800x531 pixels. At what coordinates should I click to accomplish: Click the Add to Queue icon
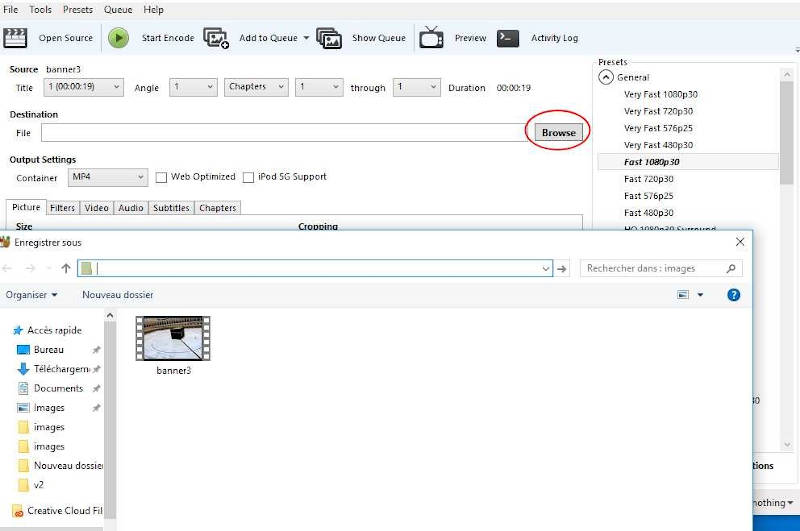pyautogui.click(x=216, y=38)
